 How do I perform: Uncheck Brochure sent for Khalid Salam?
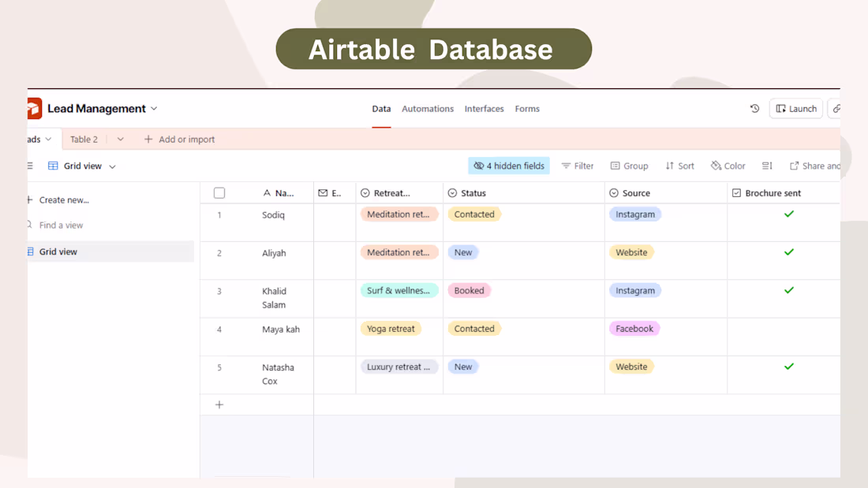[x=789, y=290]
